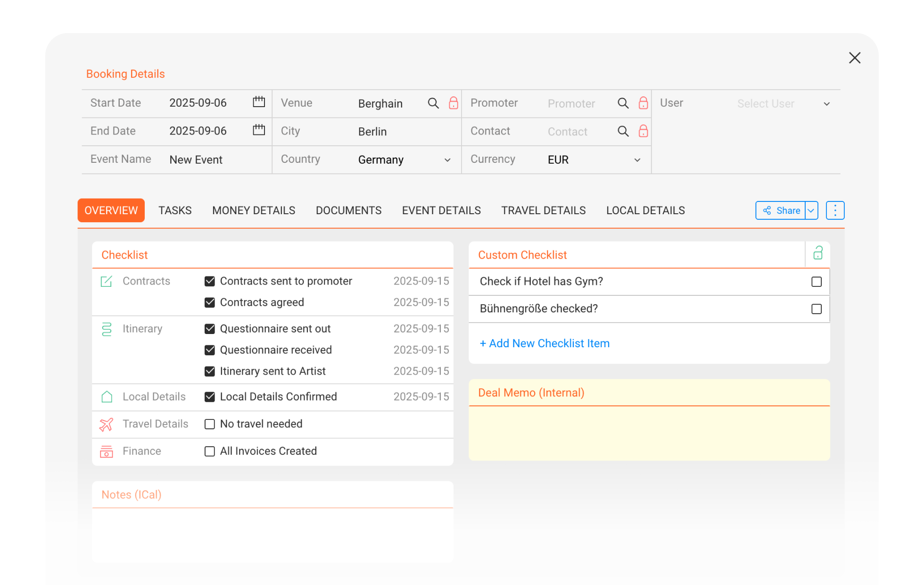Expand the Share button dropdown arrow
This screenshot has width=924, height=585.
coord(811,210)
